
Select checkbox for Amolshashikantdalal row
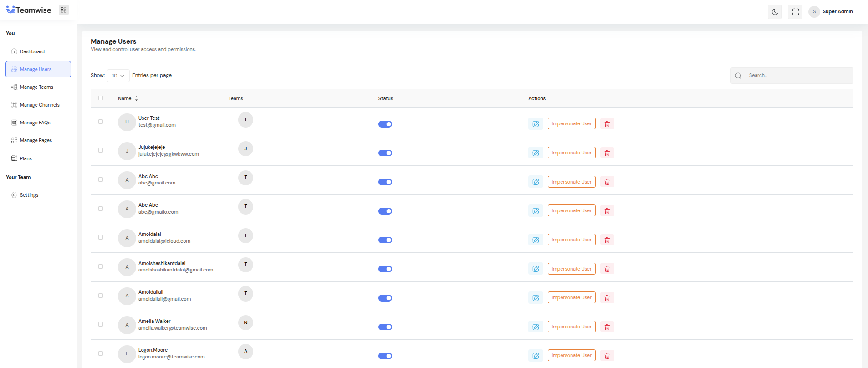point(101,266)
